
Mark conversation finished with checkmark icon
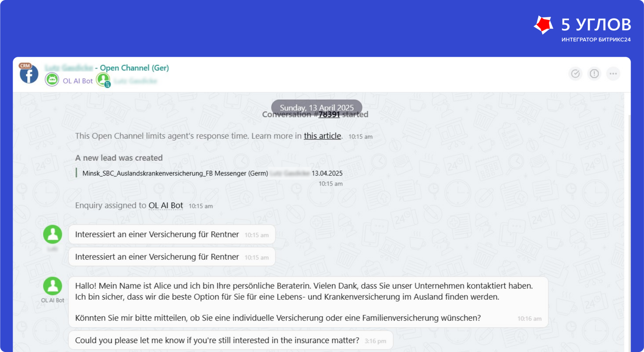pos(575,74)
